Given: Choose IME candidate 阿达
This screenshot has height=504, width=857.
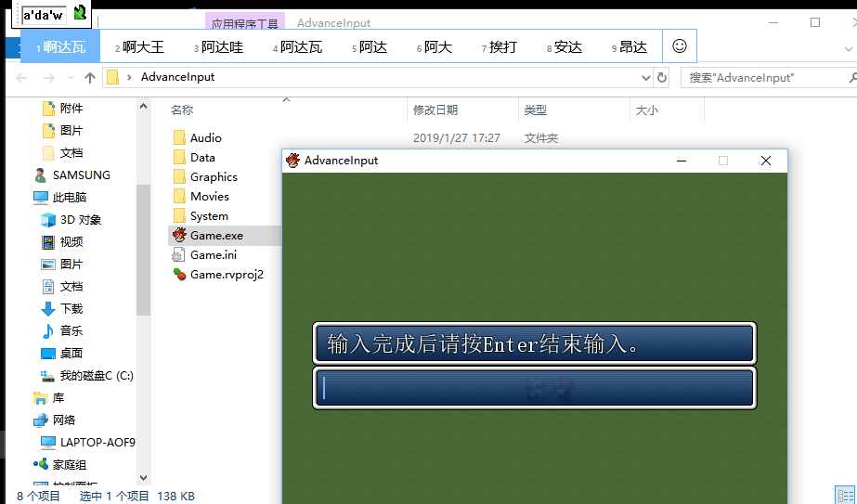Looking at the screenshot, I should 370,47.
